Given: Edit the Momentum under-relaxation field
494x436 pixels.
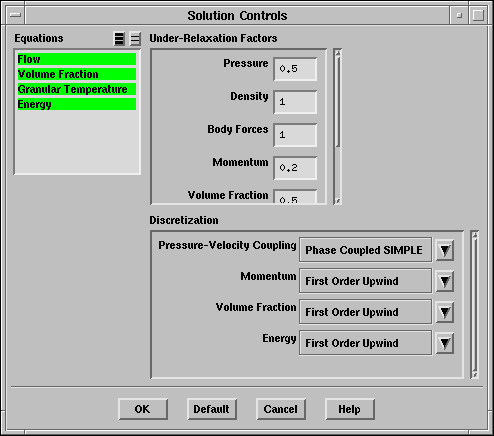Looking at the screenshot, I should click(x=295, y=168).
